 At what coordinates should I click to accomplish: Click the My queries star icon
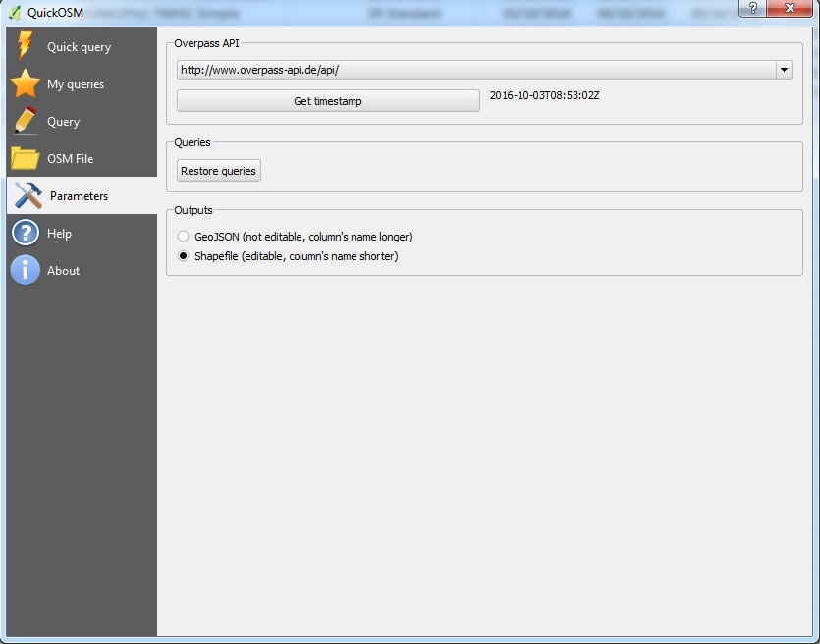click(x=25, y=83)
